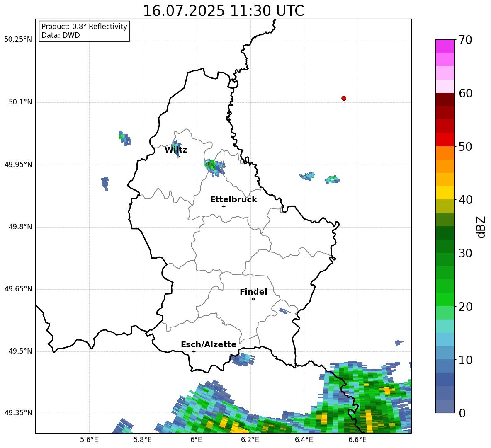This screenshot has width=491, height=448.
Task: Click the dBZ colorbar label
Action: [x=481, y=227]
